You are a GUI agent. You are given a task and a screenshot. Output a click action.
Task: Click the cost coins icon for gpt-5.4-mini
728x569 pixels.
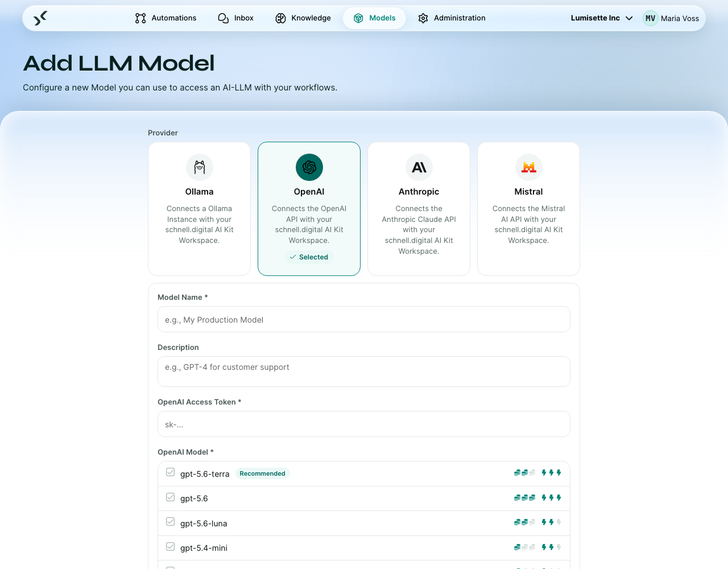(524, 547)
